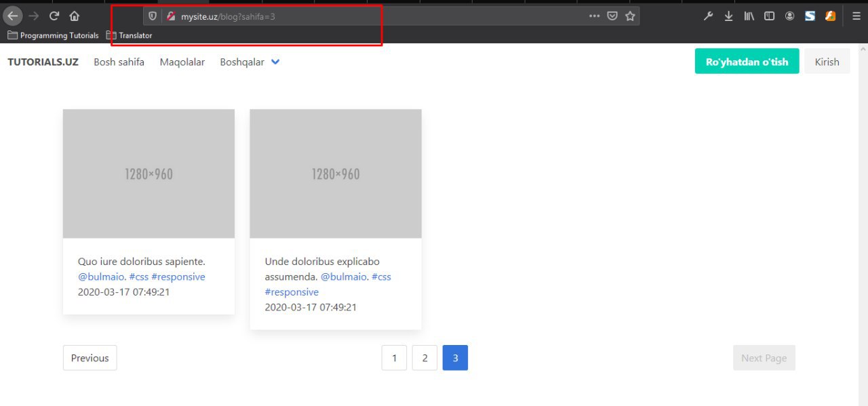
Task: Open the browser home page icon
Action: tap(74, 16)
